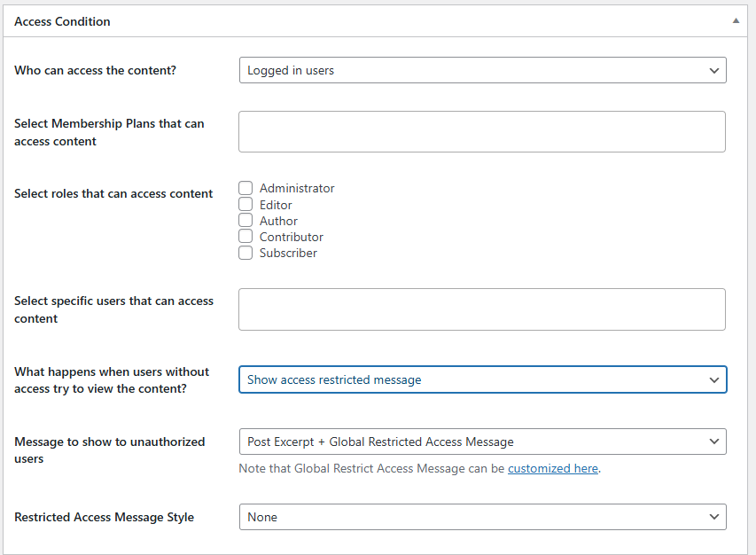Viewport: 756px width, 555px height.
Task: Expand 'Show access restricted message' dropdown
Action: click(482, 379)
